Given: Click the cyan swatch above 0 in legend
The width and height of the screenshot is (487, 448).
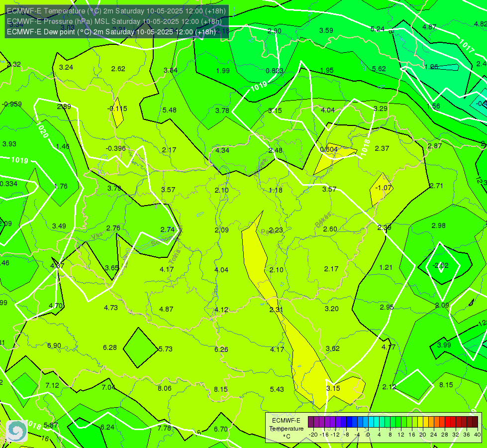Looking at the screenshot, I should 371,422.
